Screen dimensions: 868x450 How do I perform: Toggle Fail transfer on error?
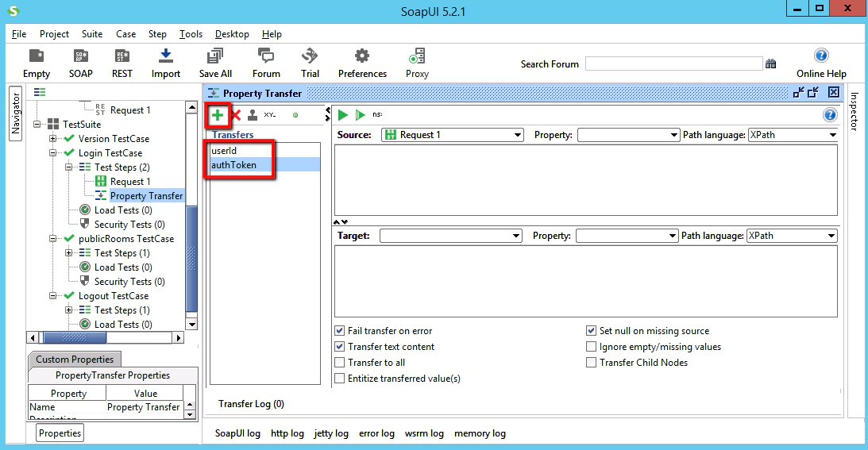(x=340, y=330)
